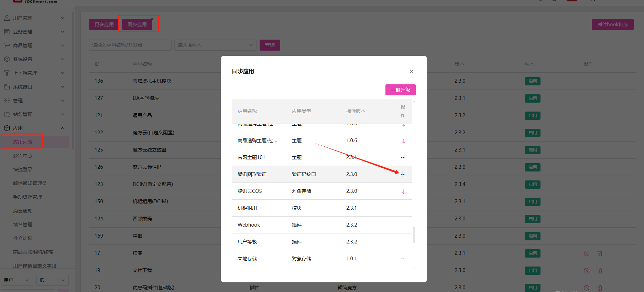This screenshot has width=644, height=292.
Task: Select the 腾讯图形验证 row in dialog
Action: point(322,174)
